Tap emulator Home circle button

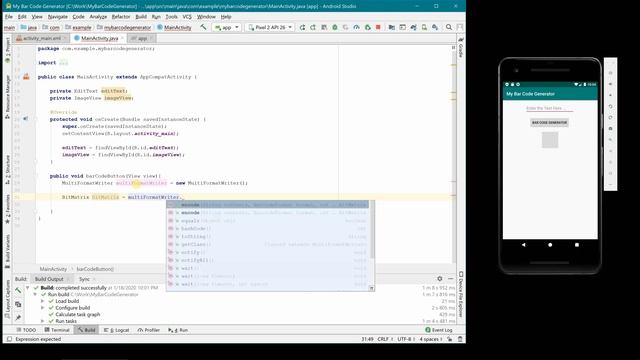point(550,245)
